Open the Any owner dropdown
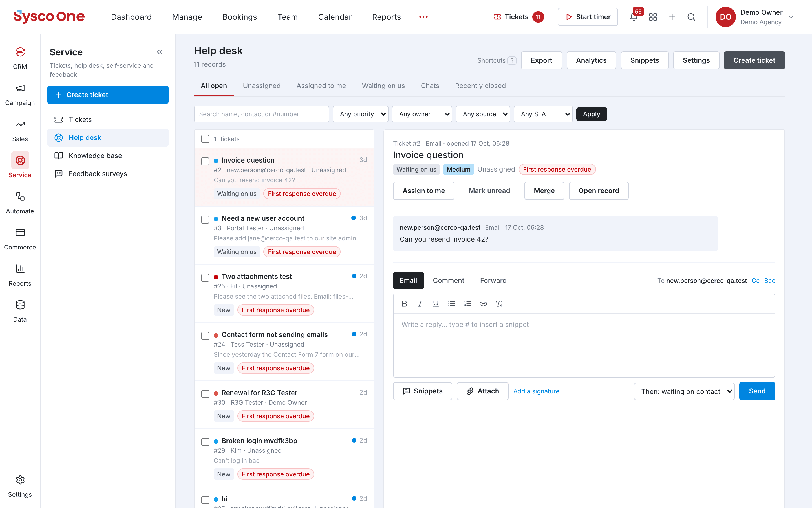 click(422, 114)
